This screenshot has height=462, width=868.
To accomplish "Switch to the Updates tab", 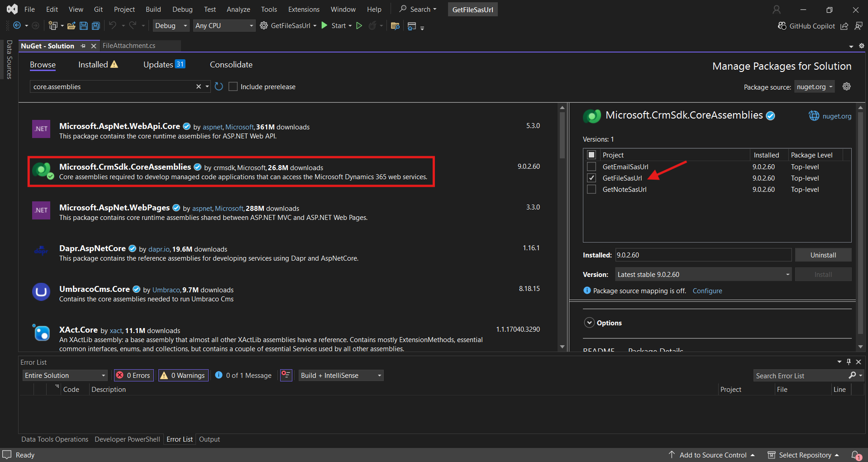I will tap(164, 65).
